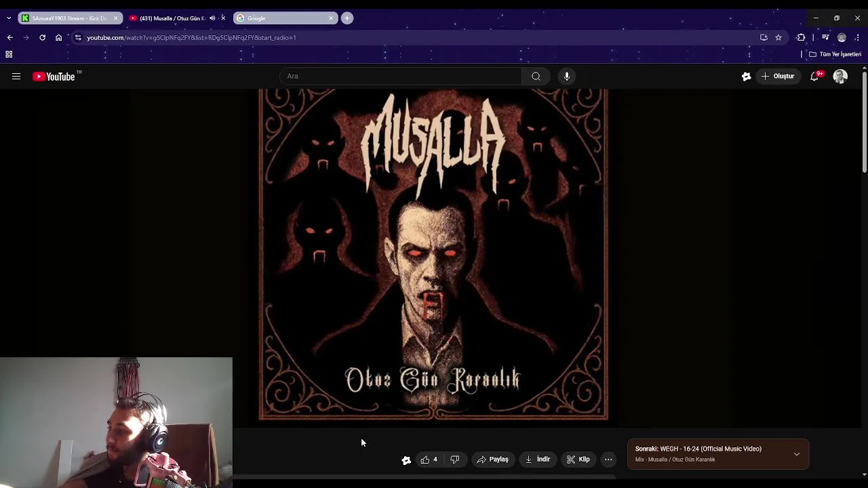The image size is (868, 488).
Task: Click the scrollbar down arrow
Action: tap(864, 475)
